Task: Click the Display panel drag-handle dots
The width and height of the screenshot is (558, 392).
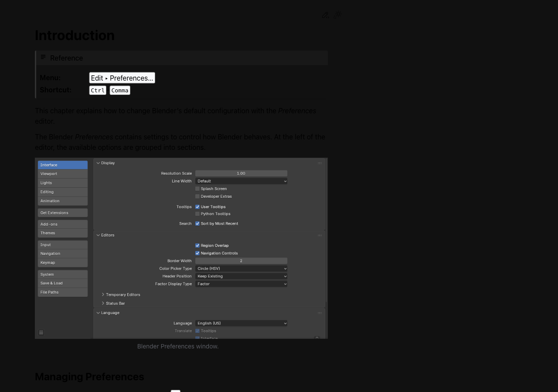Action: point(320,163)
